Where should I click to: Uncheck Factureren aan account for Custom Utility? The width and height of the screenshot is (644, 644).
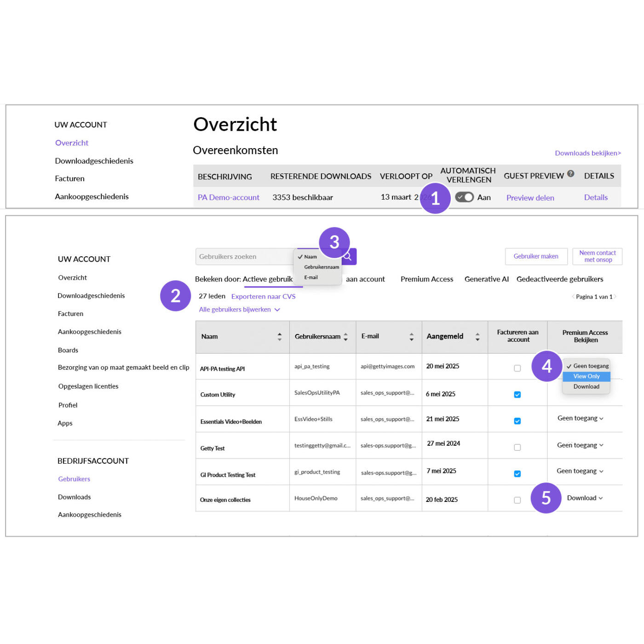517,394
